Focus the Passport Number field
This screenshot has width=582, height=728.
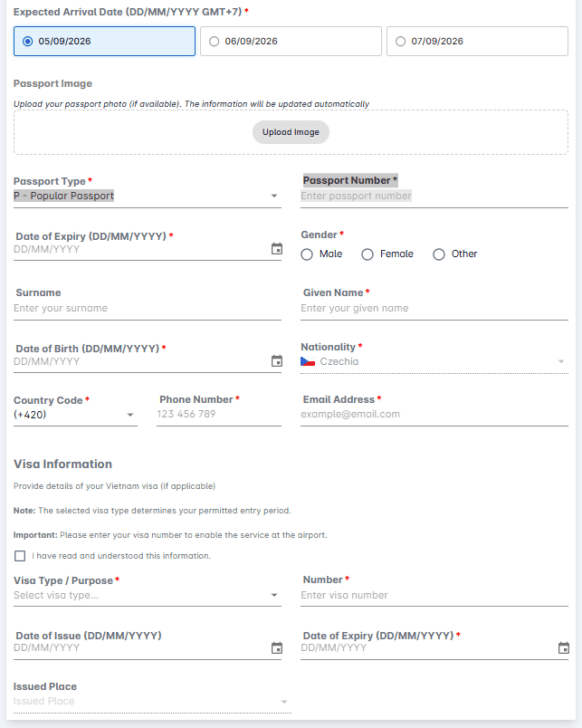coord(434,196)
